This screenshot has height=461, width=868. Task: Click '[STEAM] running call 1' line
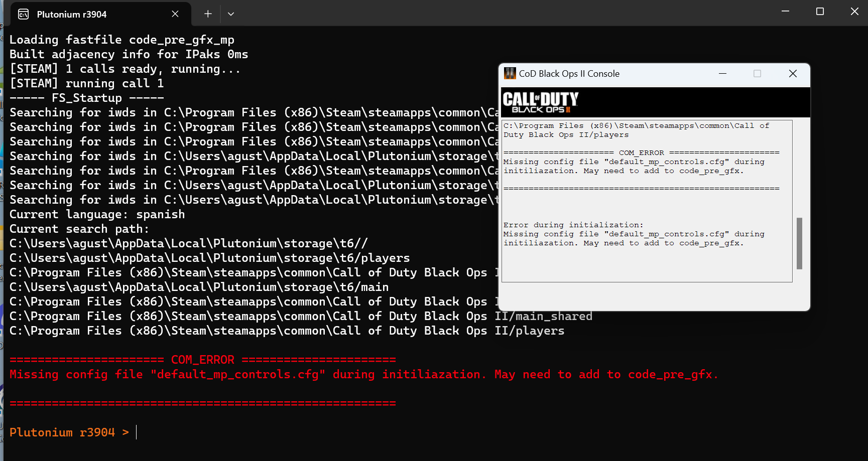(87, 83)
